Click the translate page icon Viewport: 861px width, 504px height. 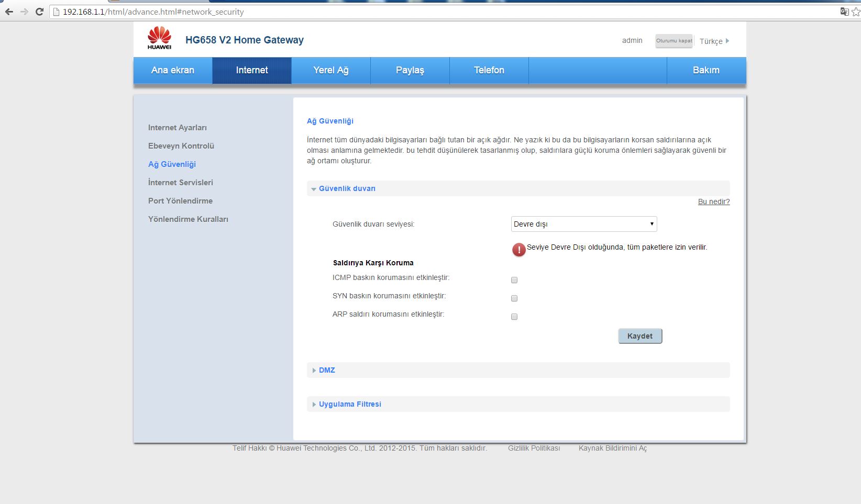click(844, 12)
